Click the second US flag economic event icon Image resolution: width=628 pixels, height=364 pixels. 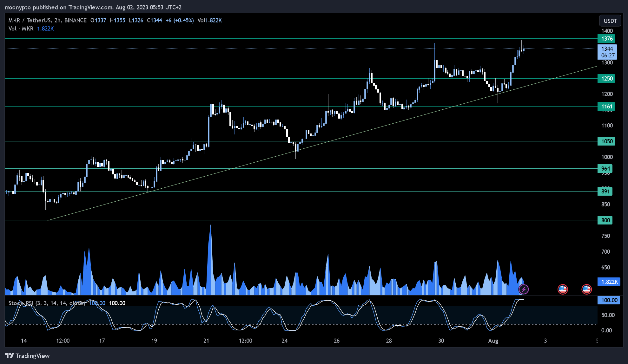pyautogui.click(x=586, y=289)
